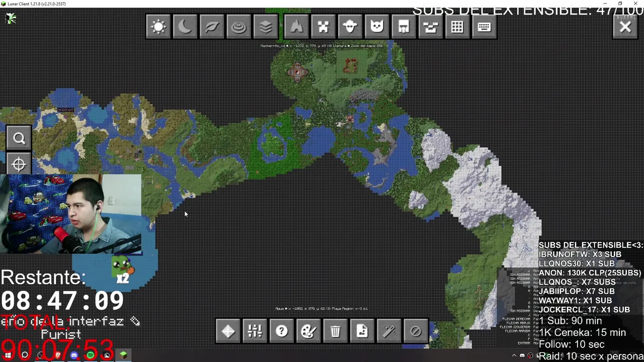The height and width of the screenshot is (362, 644).
Task: Open the Windows Start menu
Action: coord(8,355)
